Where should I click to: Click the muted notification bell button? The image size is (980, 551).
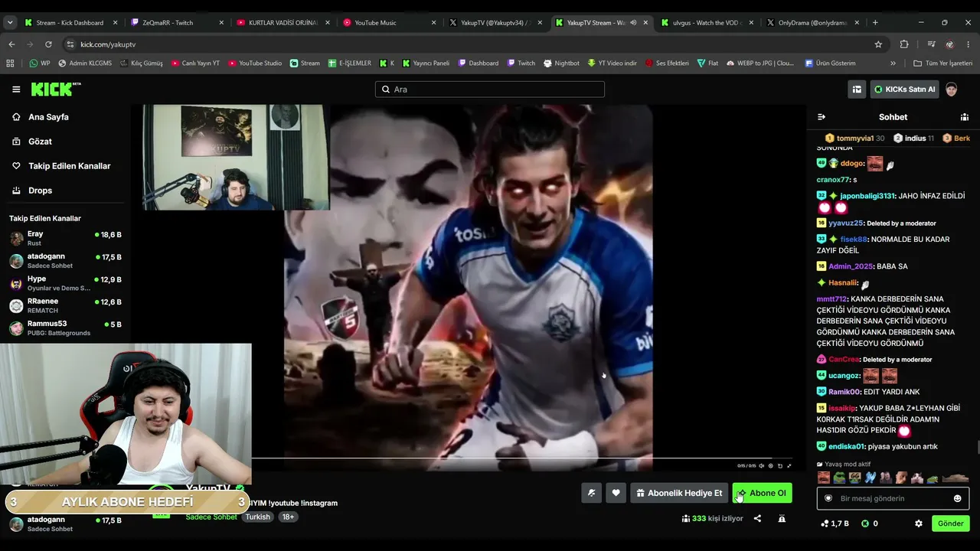591,494
